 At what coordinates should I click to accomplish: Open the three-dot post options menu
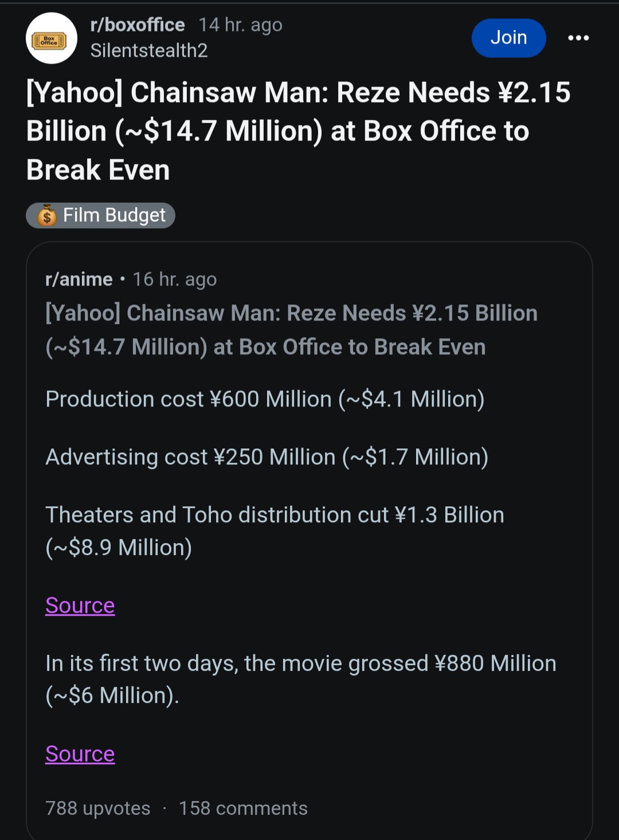[x=578, y=38]
